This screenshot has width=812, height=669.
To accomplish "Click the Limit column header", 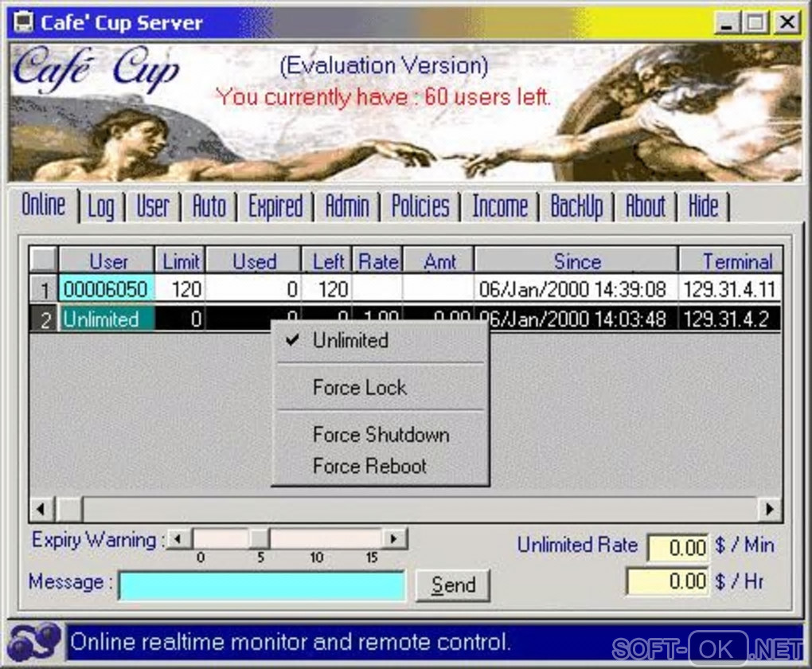I will [x=180, y=260].
